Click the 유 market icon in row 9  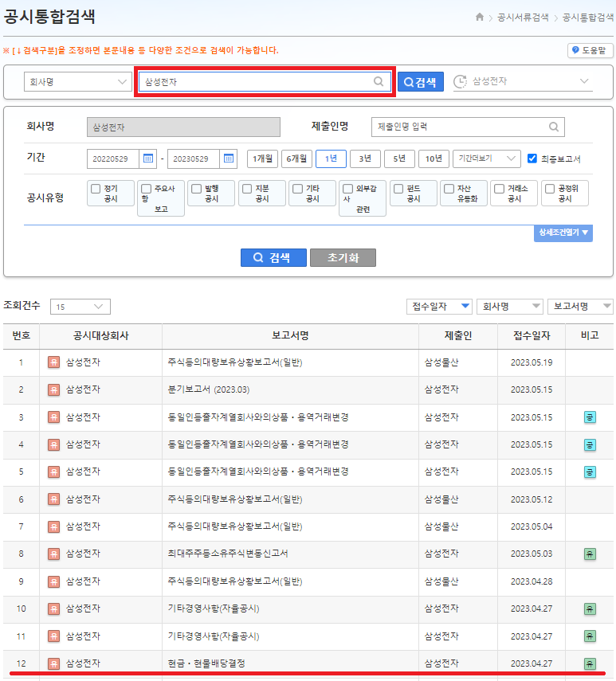tap(53, 581)
